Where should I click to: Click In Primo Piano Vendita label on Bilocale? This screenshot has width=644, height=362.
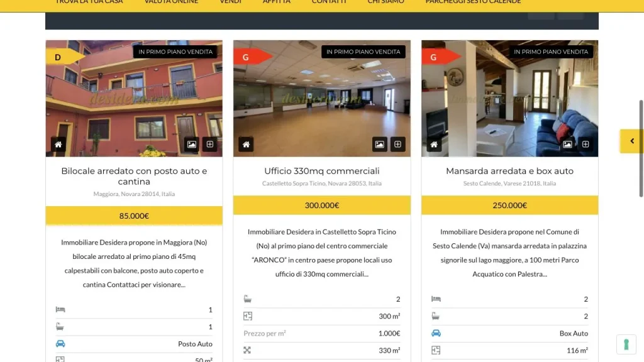pos(175,52)
